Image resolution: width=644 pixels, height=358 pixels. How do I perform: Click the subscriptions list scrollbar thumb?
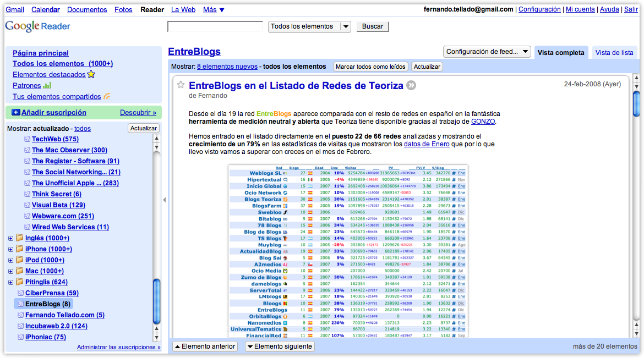click(x=156, y=301)
